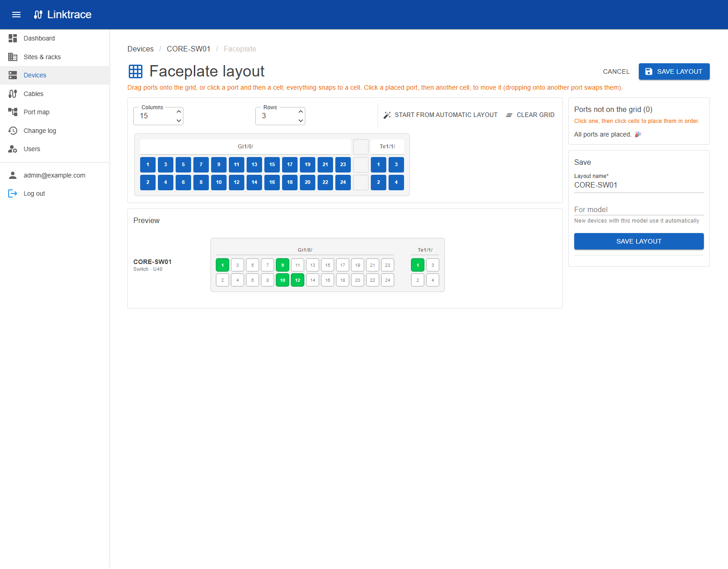Screen dimensions: 728x569
Task: Click Start from automatic layout button
Action: point(440,115)
